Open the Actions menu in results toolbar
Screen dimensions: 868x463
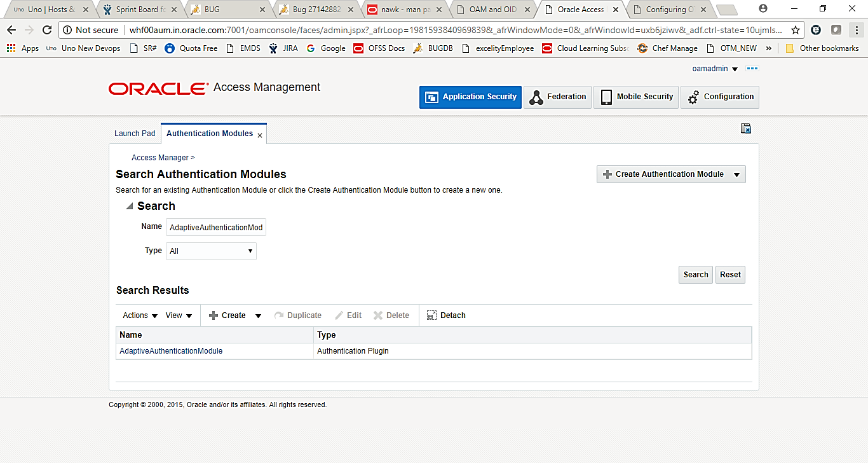139,315
